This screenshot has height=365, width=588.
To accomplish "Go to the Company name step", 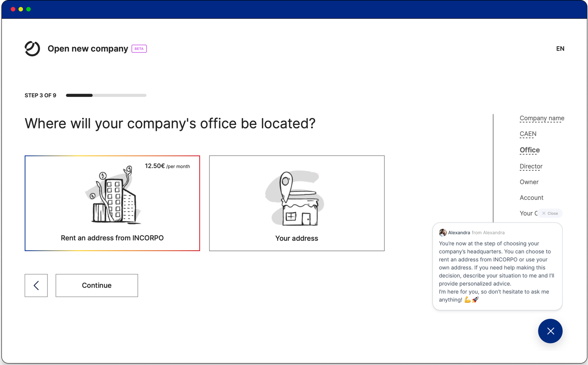I will pos(542,118).
